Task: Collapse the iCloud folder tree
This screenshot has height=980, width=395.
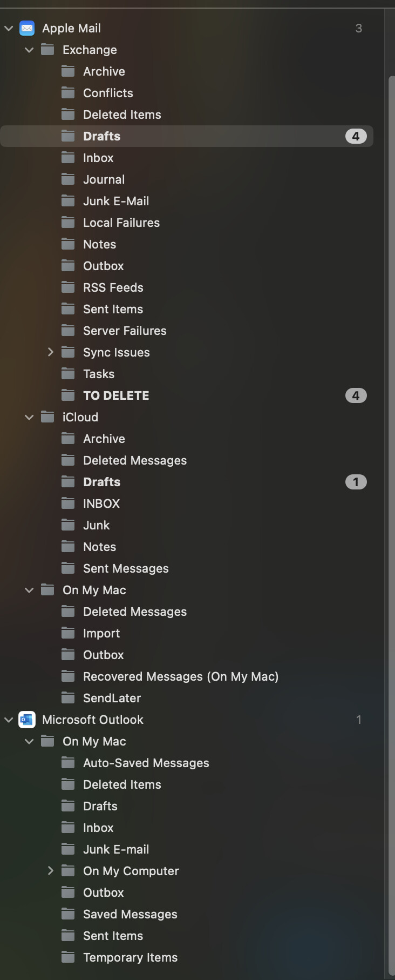Action: tap(29, 417)
